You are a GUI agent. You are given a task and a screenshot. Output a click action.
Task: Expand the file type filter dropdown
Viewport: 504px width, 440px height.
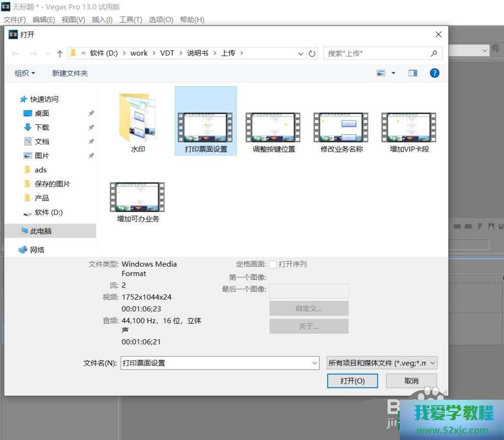[x=382, y=362]
